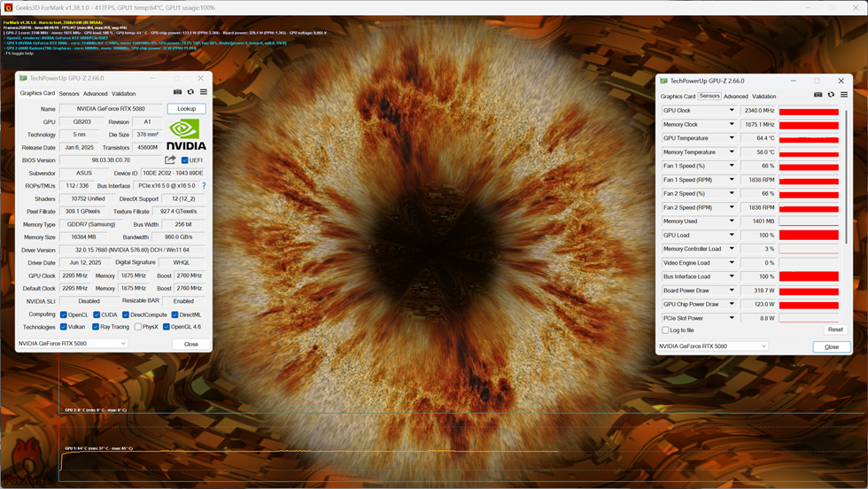
Task: Switch to Advanced tab in right GPU-Z window
Action: coord(736,97)
